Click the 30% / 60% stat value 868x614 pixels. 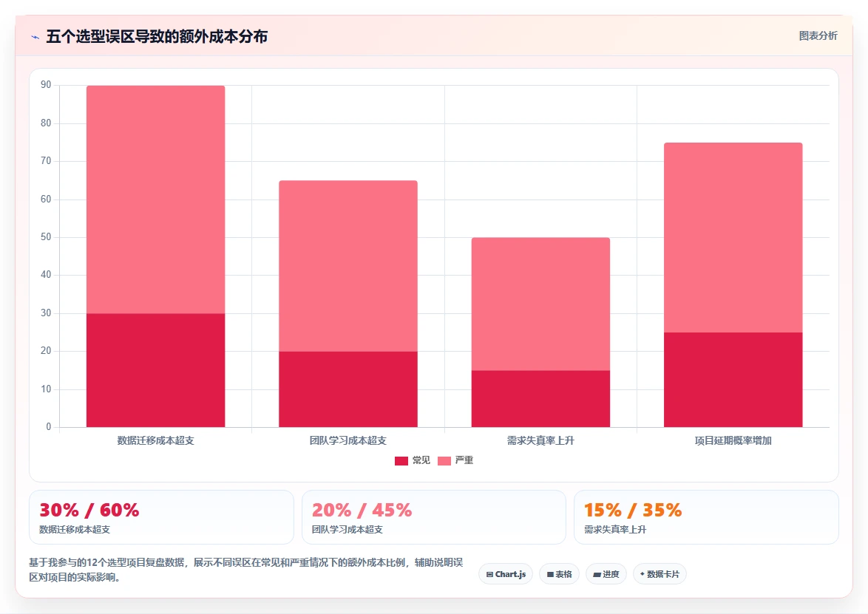[x=89, y=510]
